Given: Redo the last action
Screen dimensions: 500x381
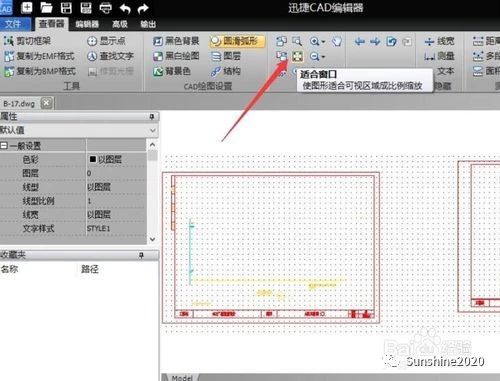Looking at the screenshot, I should coord(143,8).
